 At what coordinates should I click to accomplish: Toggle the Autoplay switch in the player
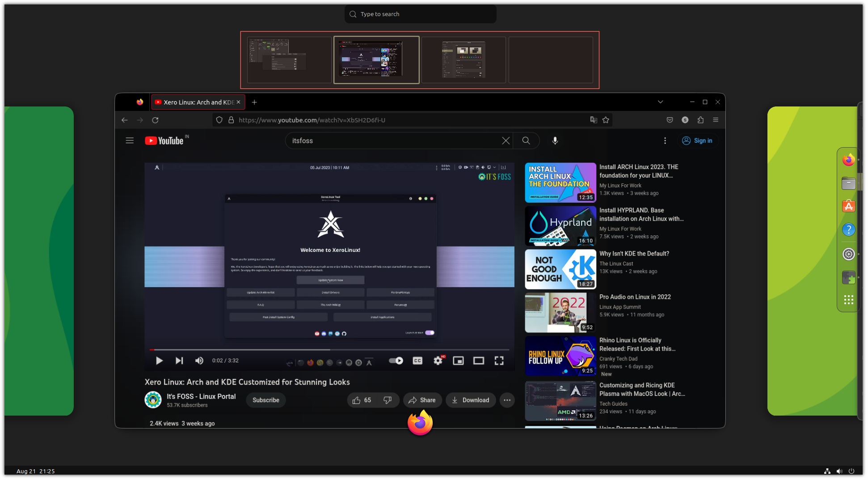(x=395, y=361)
